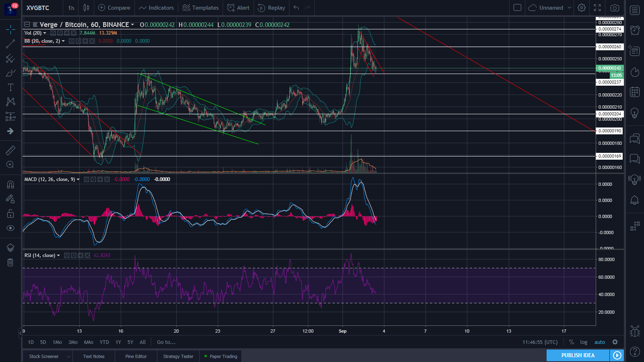Screen dimensions: 644x362
Task: Open the economic calendar panel
Action: (635, 92)
